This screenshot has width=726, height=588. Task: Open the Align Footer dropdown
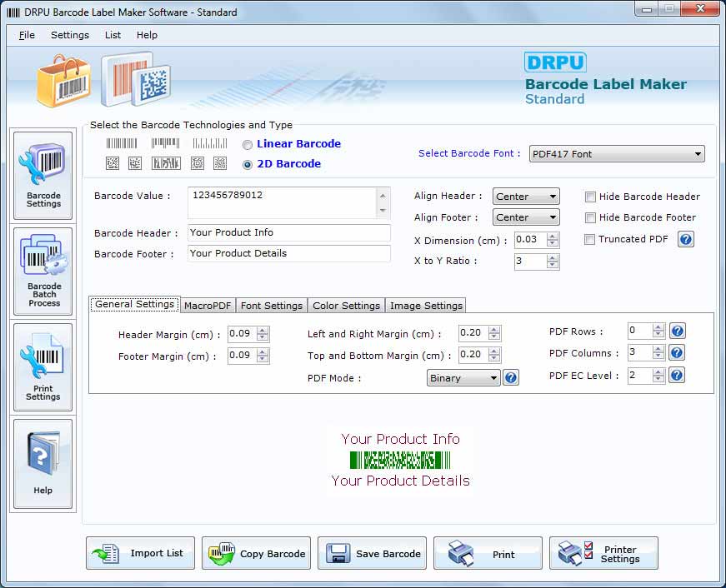526,217
